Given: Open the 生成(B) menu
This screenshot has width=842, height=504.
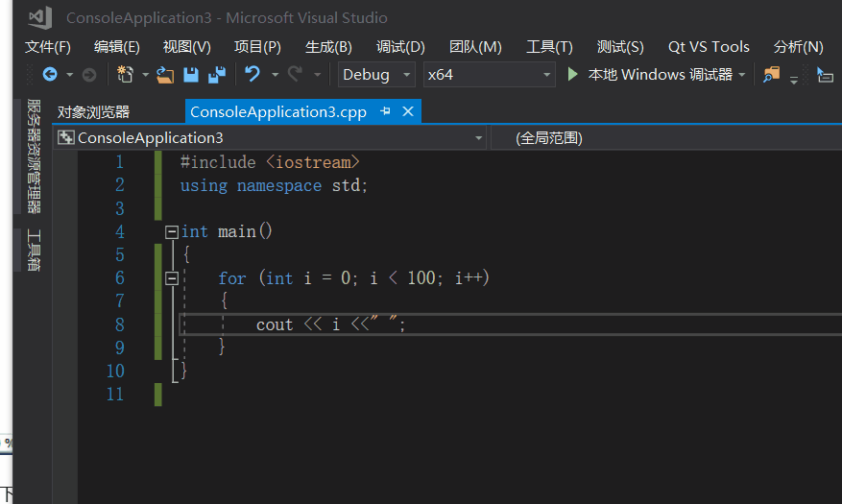Looking at the screenshot, I should point(328,47).
